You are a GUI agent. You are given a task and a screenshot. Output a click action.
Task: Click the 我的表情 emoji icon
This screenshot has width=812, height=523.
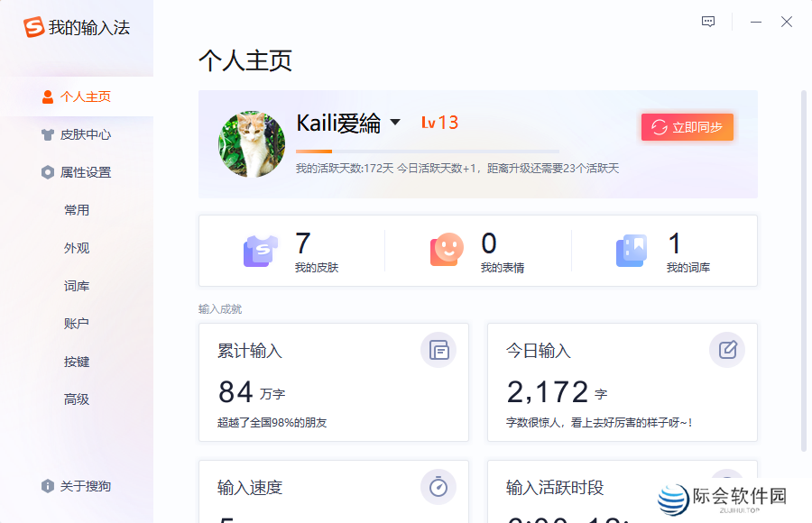point(448,250)
